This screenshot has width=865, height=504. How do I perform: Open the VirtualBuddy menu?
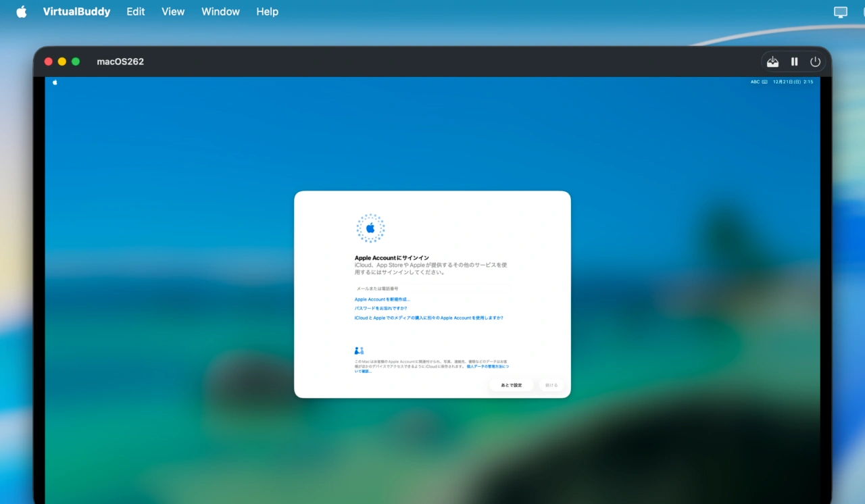pyautogui.click(x=76, y=11)
